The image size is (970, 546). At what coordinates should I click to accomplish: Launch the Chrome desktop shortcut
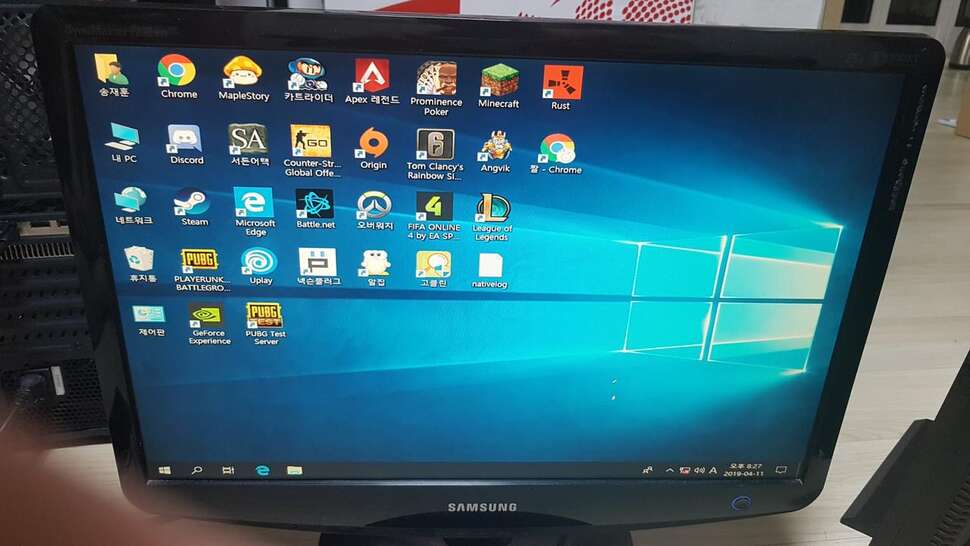[x=178, y=76]
